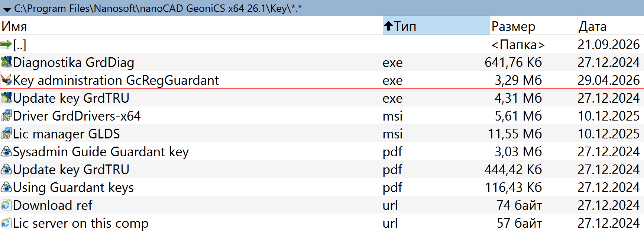This screenshot has height=240, width=644.
Task: Click the Download ref shortcut icon
Action: click(x=6, y=205)
